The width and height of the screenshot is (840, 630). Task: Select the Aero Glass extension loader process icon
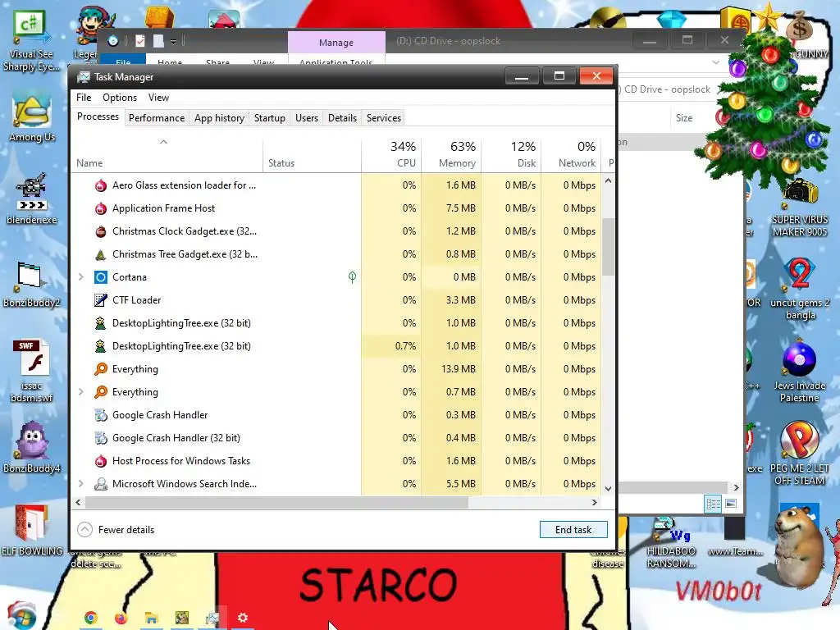pyautogui.click(x=101, y=185)
